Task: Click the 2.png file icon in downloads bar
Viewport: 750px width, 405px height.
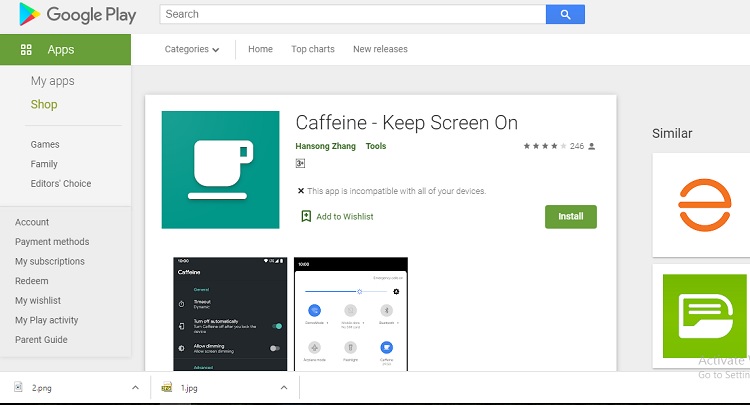Action: click(18, 387)
